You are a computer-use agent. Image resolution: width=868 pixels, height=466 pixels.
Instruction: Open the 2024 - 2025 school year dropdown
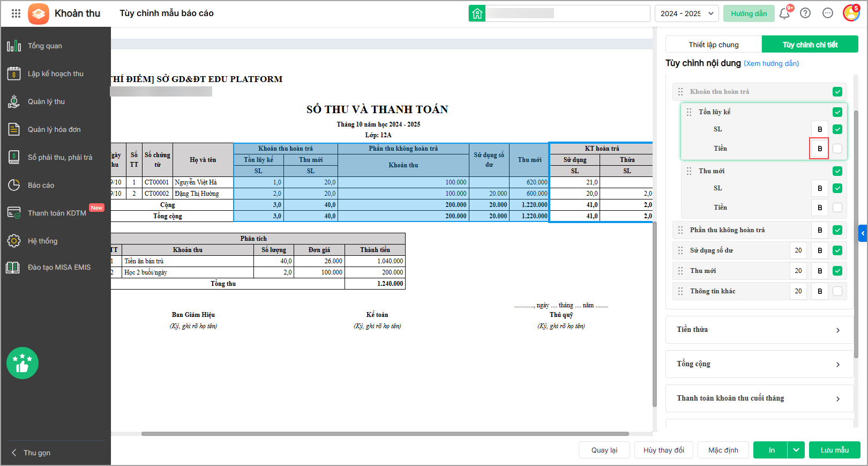(687, 13)
